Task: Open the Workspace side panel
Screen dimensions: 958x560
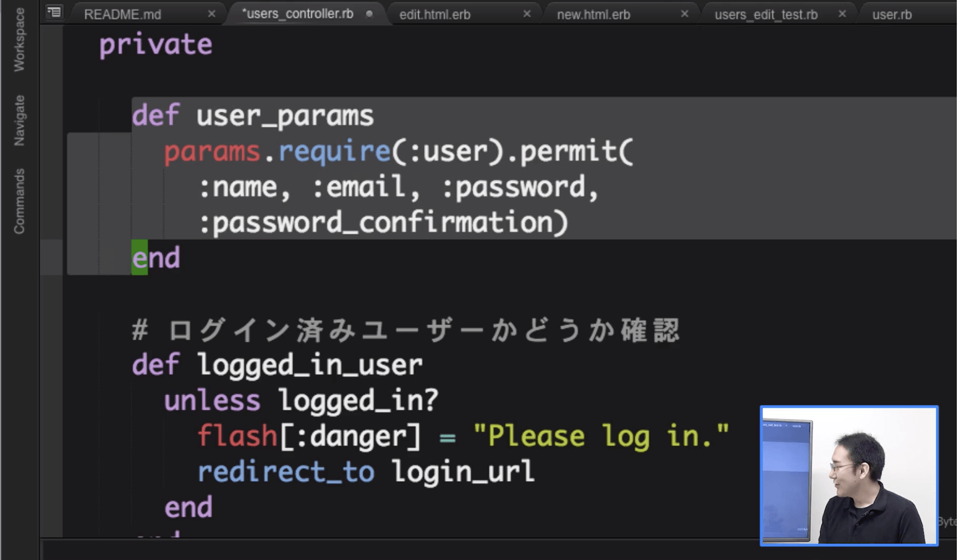Action: pos(19,40)
